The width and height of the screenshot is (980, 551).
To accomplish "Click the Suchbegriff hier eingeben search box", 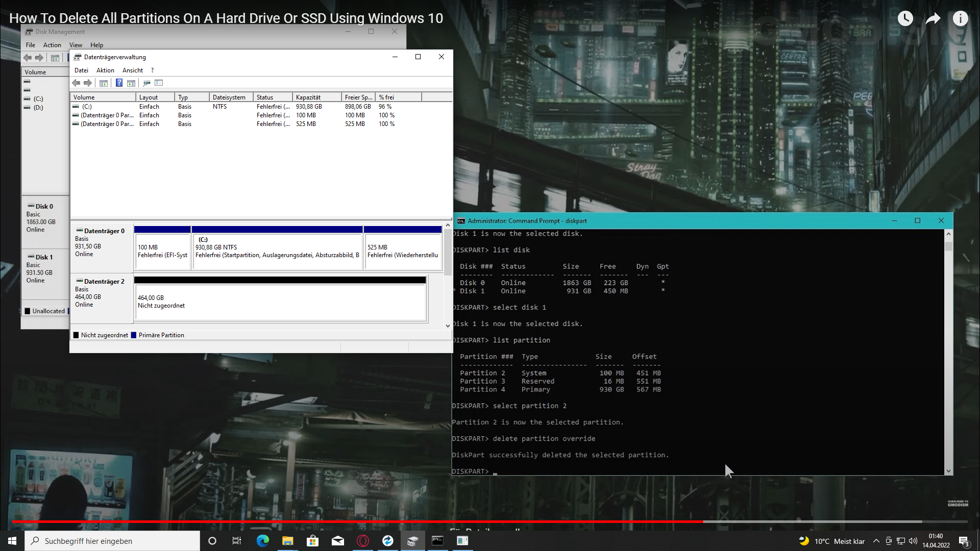I will click(112, 541).
